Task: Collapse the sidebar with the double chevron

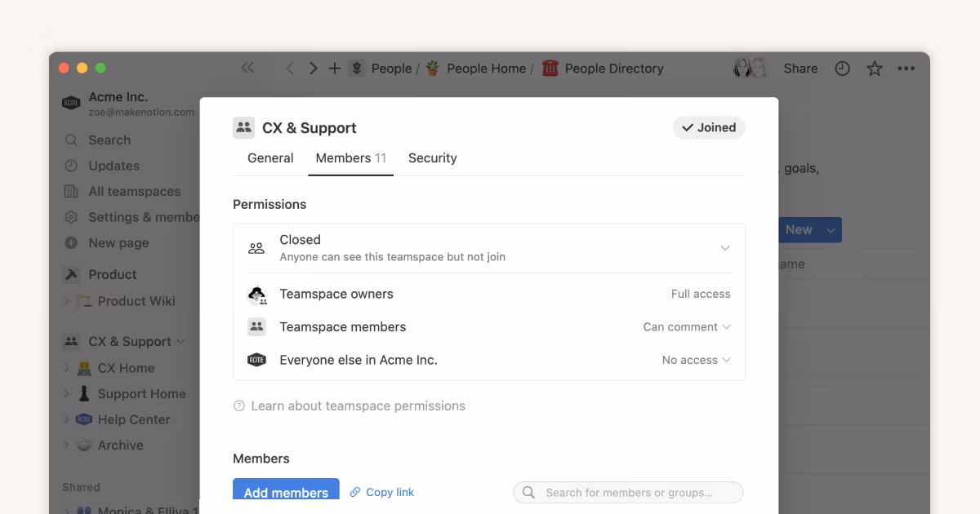Action: (247, 69)
